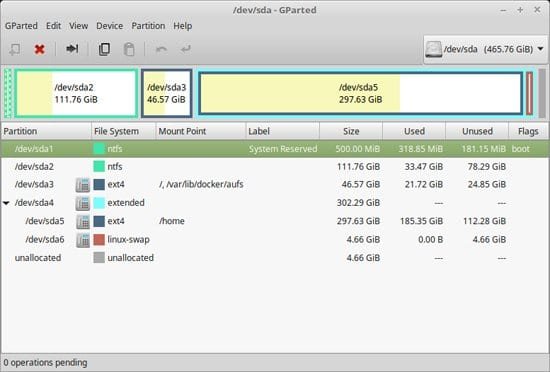Click the '185.35 GiB' used cell
The image size is (550, 372).
(x=421, y=221)
